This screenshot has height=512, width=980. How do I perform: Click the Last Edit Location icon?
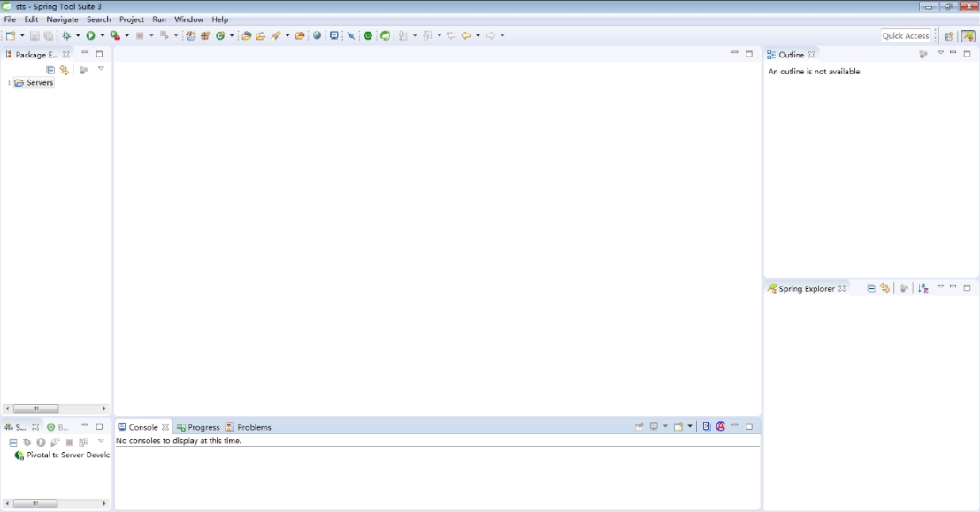coord(451,35)
